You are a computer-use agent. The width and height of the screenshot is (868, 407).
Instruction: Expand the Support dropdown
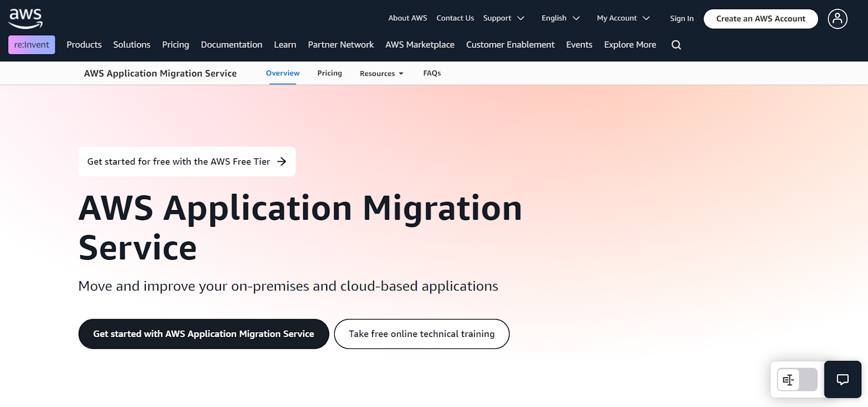[503, 18]
